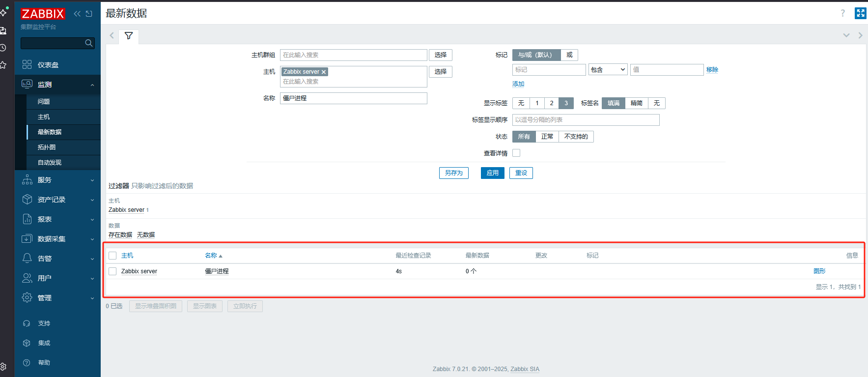
Task: Click the 僵尸进程 item name in table
Action: (217, 271)
